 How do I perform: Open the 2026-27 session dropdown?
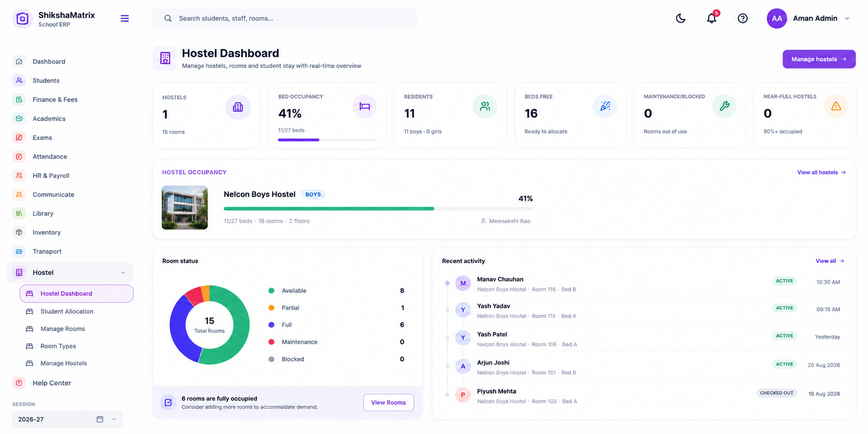point(68,419)
